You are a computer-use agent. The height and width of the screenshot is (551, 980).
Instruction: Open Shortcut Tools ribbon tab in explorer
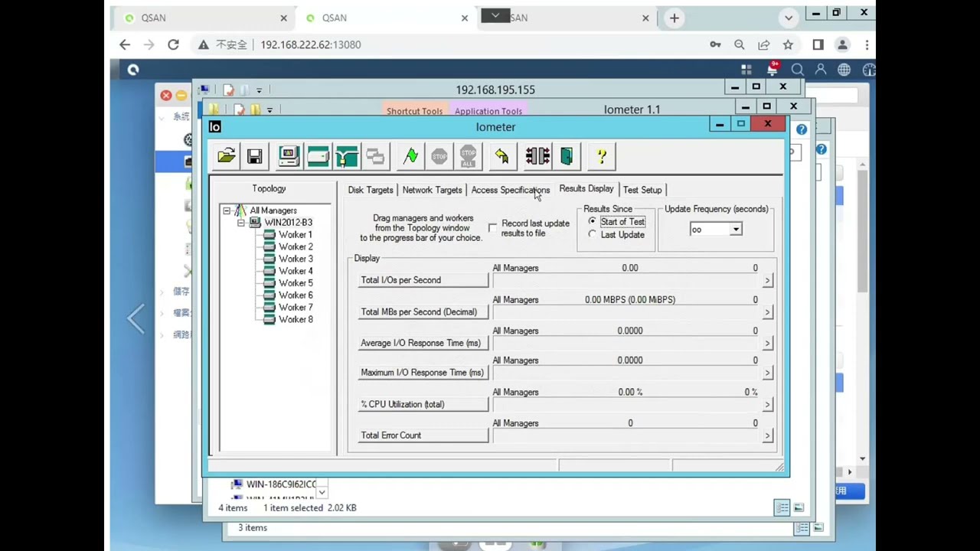coord(414,111)
